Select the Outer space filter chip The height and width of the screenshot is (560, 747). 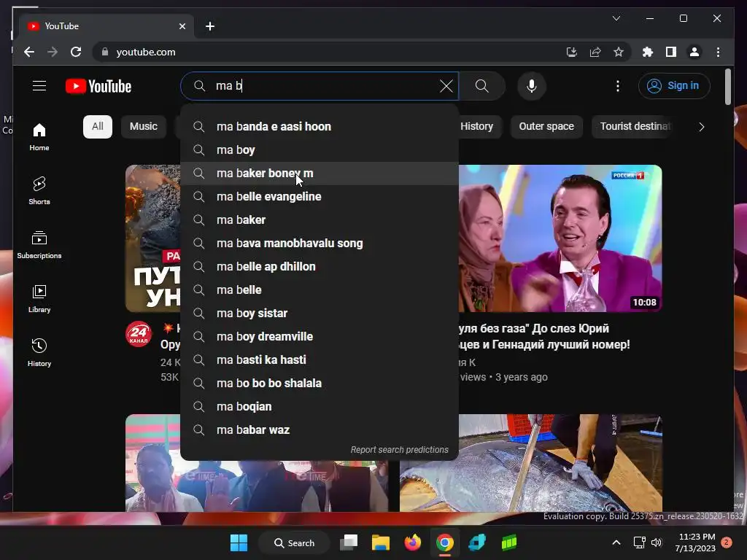pos(546,127)
